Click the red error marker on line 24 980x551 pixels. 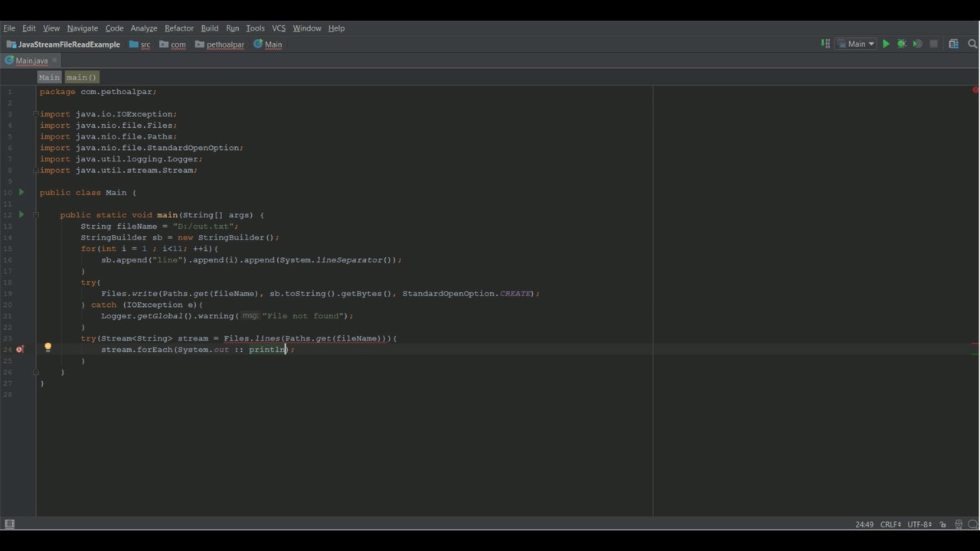point(20,349)
